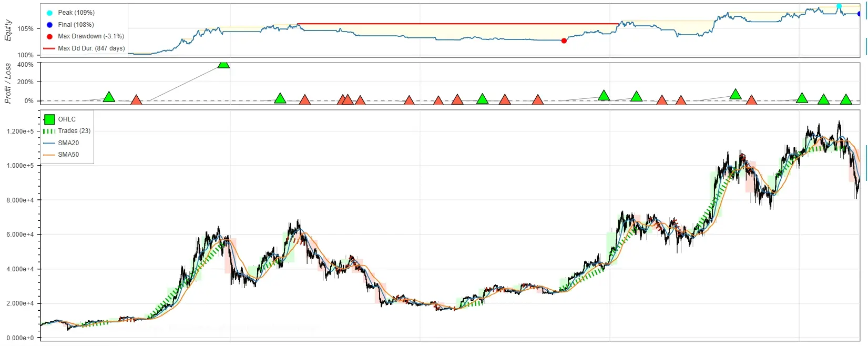The width and height of the screenshot is (868, 346).
Task: Click the green OHLC square icon in legend
Action: tap(49, 119)
